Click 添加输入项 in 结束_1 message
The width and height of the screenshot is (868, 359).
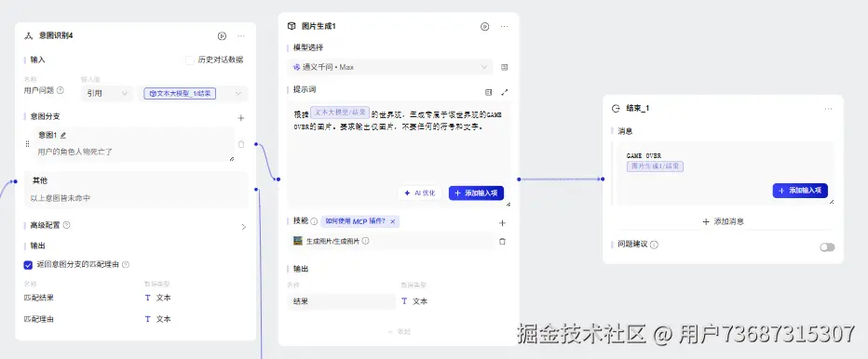[x=800, y=191]
